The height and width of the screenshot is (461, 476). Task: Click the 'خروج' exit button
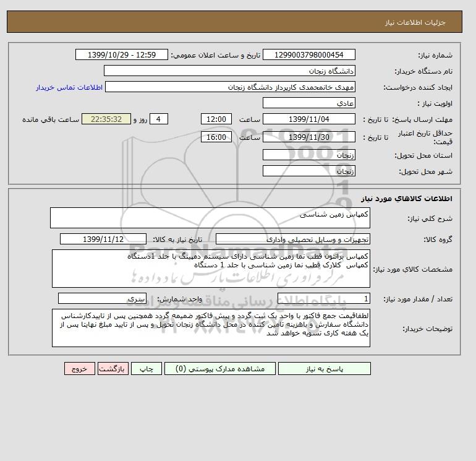point(80,369)
